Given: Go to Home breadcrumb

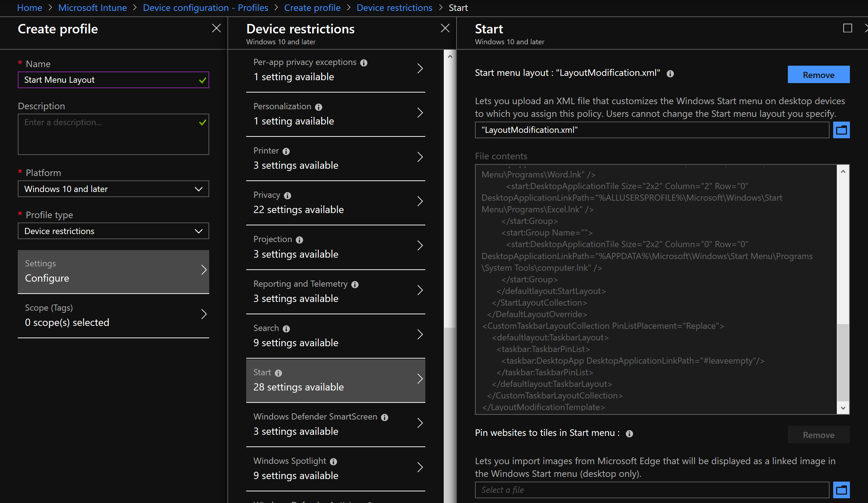Looking at the screenshot, I should click(x=30, y=8).
